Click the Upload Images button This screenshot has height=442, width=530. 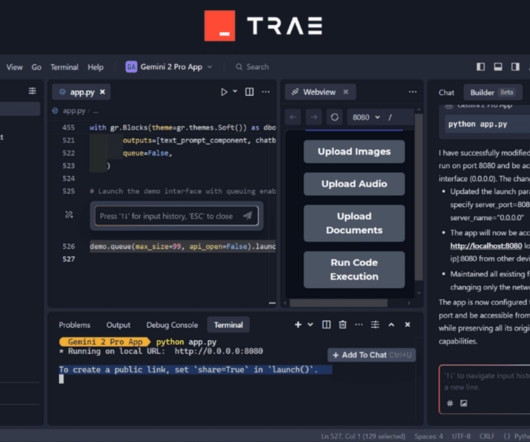click(354, 152)
